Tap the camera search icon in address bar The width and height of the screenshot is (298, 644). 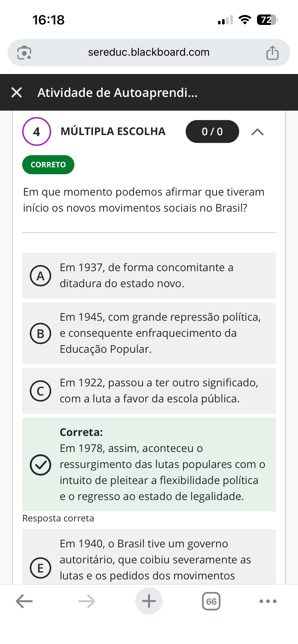tap(24, 53)
